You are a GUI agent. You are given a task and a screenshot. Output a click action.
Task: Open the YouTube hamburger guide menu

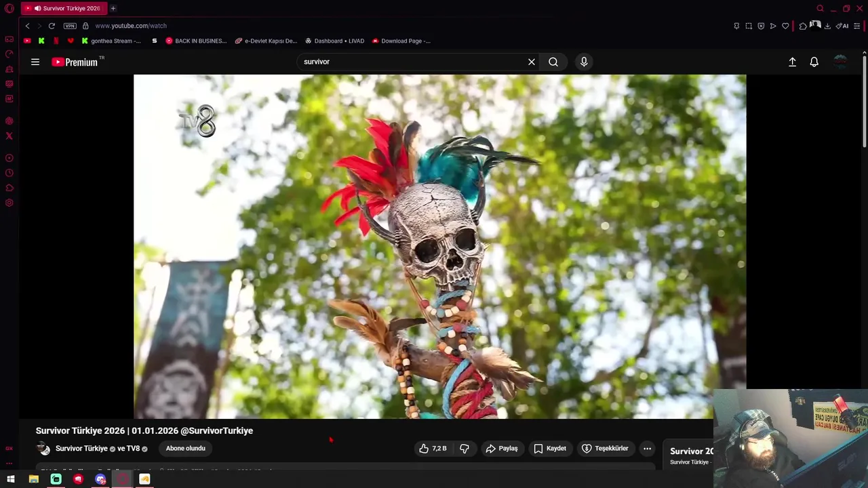tap(35, 62)
